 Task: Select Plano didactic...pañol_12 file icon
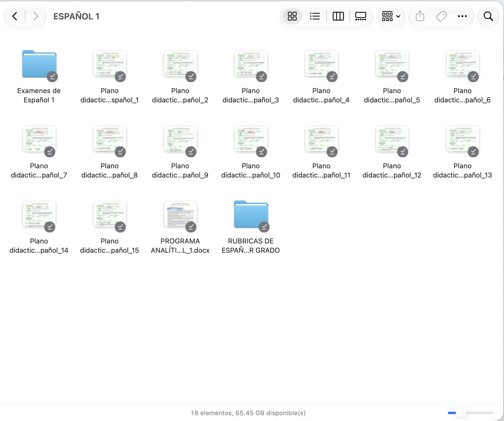click(392, 139)
